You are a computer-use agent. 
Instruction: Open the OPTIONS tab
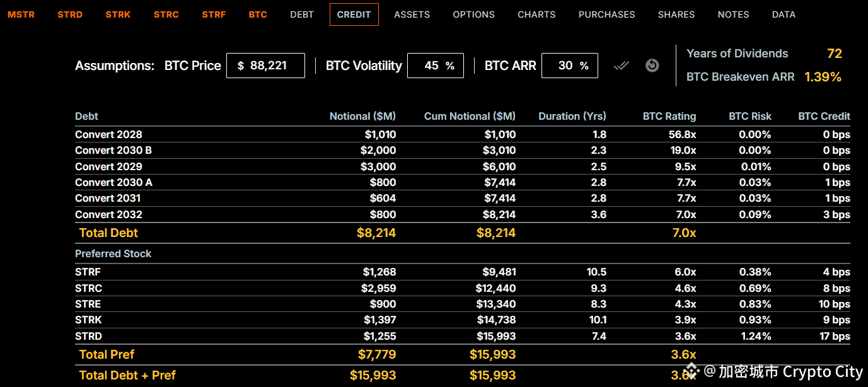tap(474, 14)
